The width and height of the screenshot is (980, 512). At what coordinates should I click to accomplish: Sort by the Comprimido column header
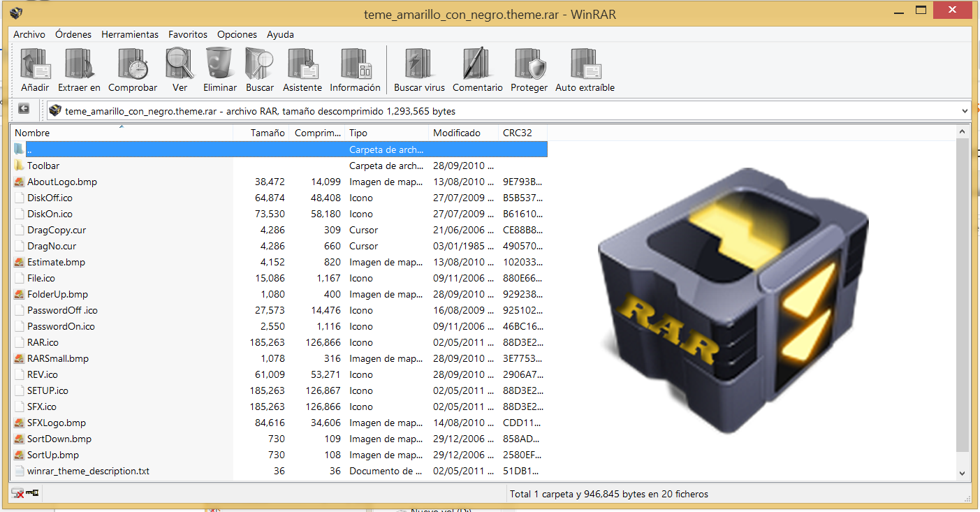point(317,133)
